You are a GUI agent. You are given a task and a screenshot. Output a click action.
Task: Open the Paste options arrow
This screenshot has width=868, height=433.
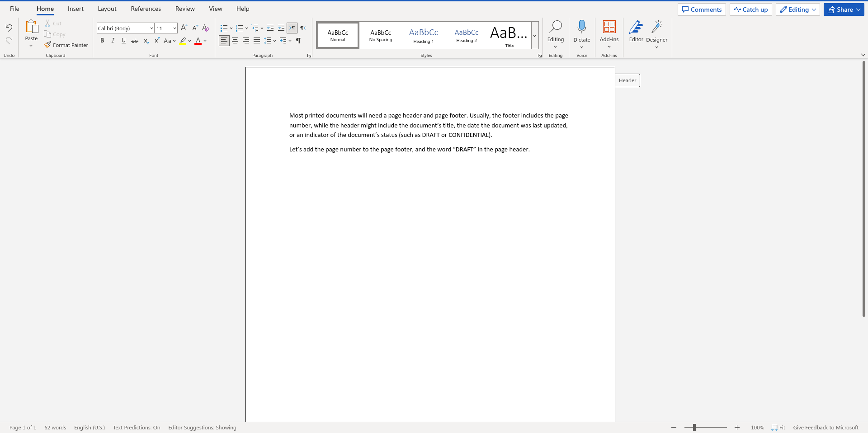(31, 46)
